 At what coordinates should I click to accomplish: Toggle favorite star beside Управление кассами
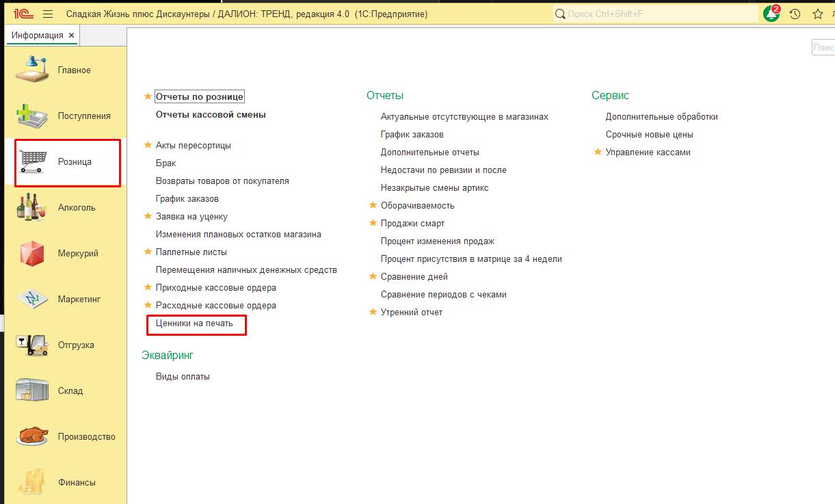pyautogui.click(x=598, y=152)
